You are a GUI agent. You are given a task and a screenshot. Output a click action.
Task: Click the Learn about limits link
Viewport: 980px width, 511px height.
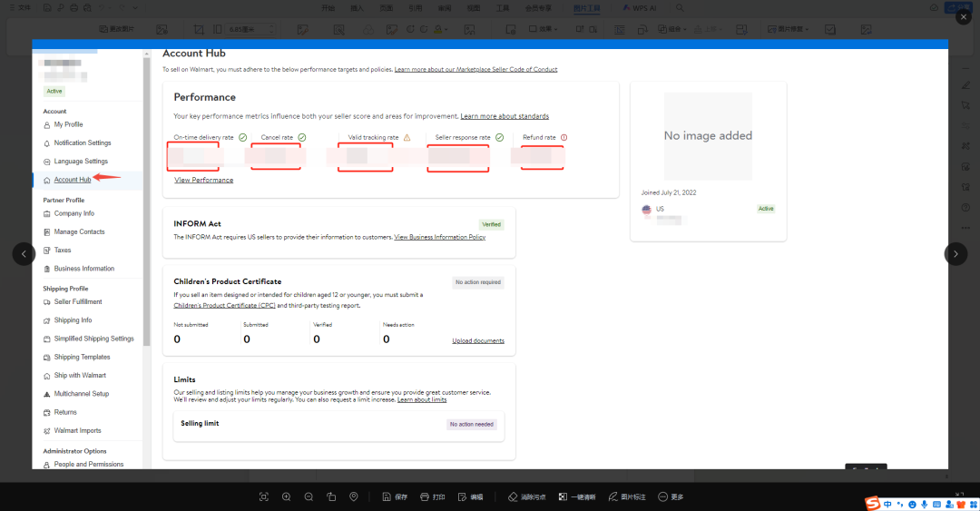(422, 399)
